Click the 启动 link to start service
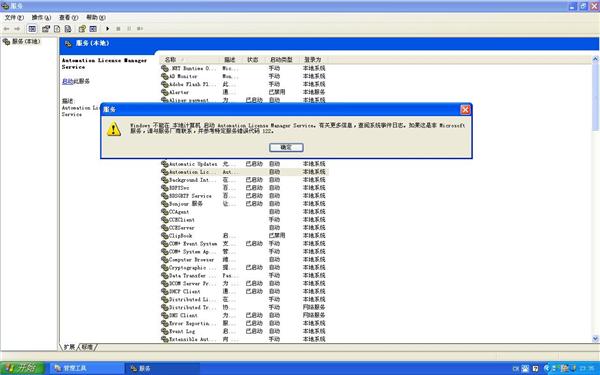 [x=67, y=81]
